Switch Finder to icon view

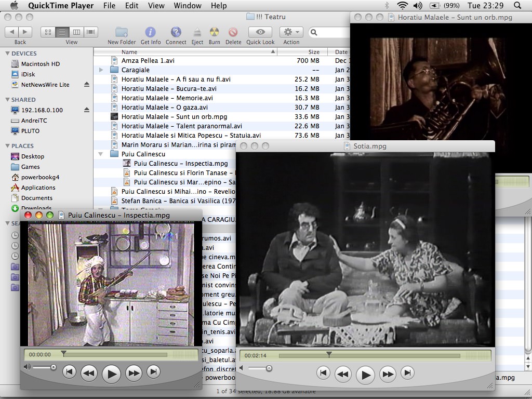48,32
